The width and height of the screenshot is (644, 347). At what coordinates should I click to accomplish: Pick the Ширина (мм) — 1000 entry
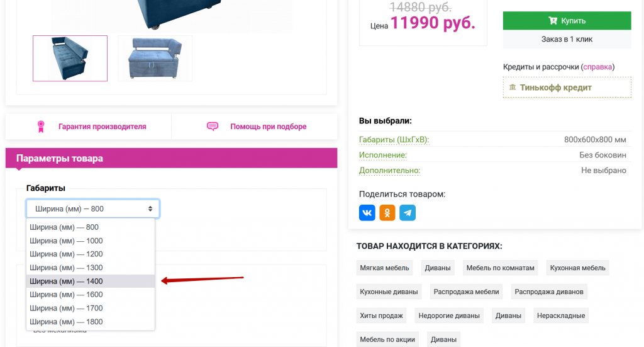point(91,241)
